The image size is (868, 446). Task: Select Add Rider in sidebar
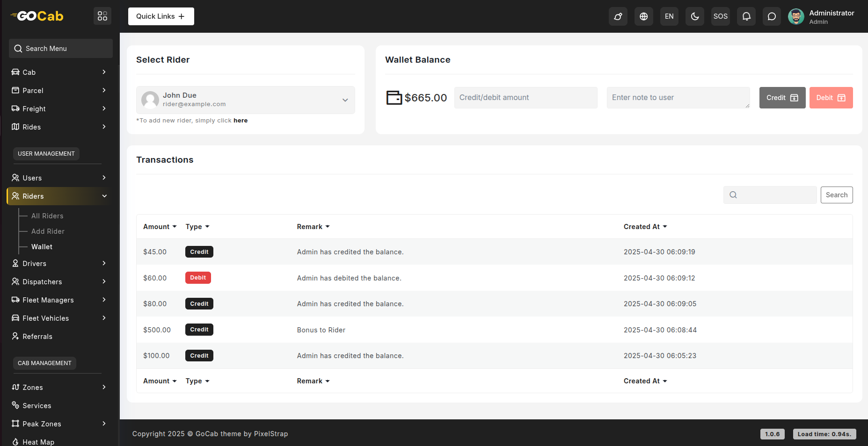pyautogui.click(x=48, y=231)
